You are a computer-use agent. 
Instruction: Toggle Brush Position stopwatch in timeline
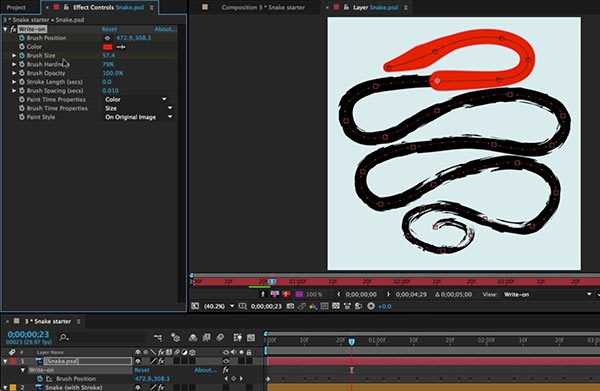point(40,379)
